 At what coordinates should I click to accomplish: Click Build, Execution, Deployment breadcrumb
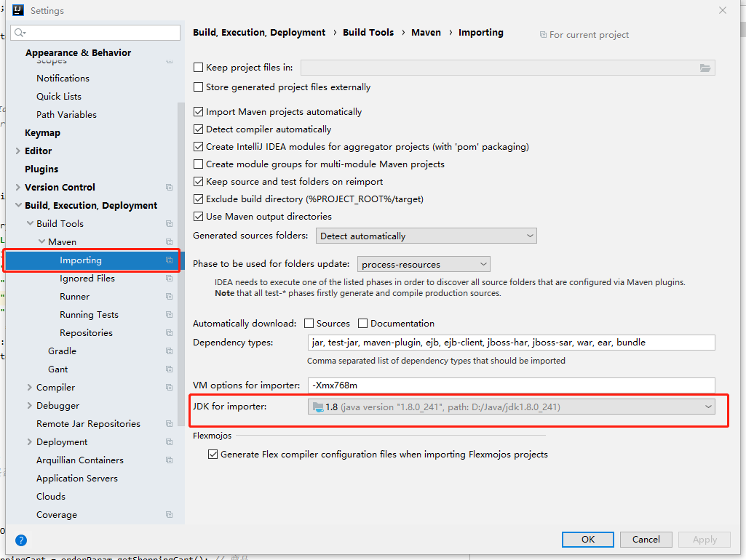pos(259,32)
